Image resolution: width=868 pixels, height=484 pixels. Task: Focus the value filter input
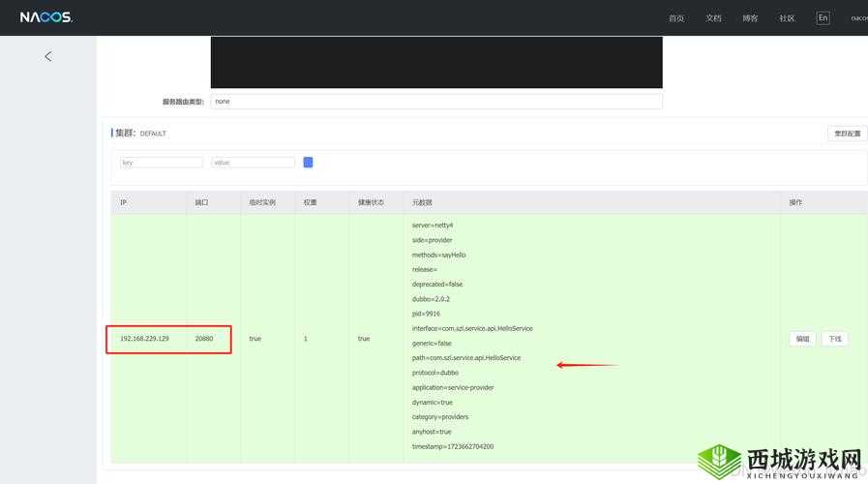click(x=253, y=163)
